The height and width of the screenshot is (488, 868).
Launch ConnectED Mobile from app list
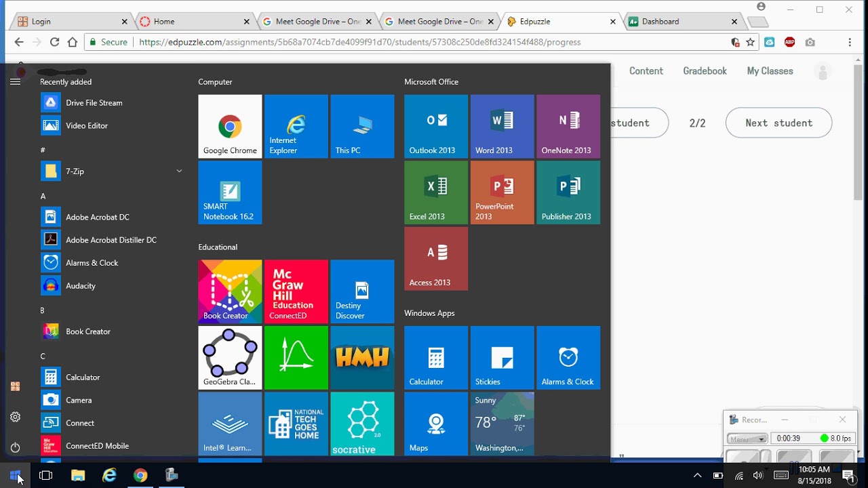coord(112,446)
